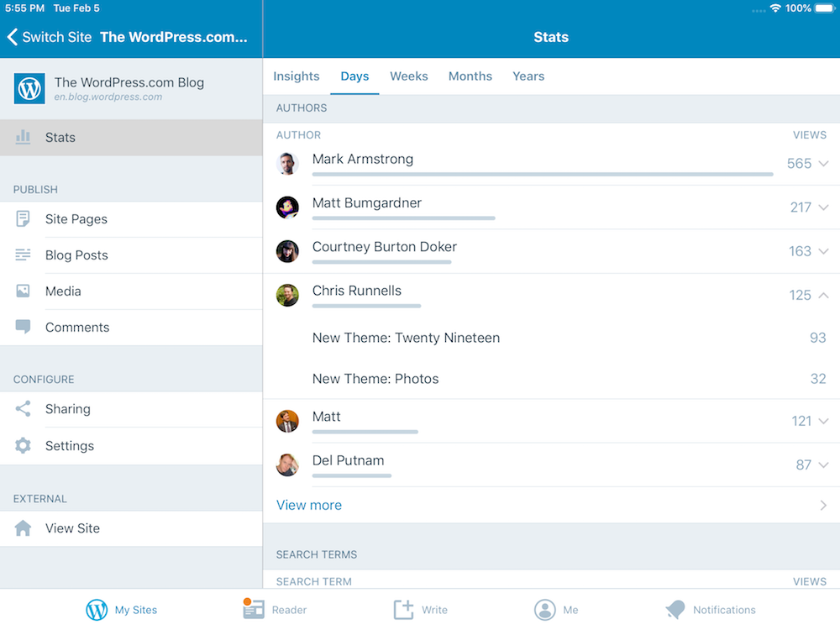Tap the View Site house icon
Viewport: 840px width, 630px height.
[x=23, y=528]
